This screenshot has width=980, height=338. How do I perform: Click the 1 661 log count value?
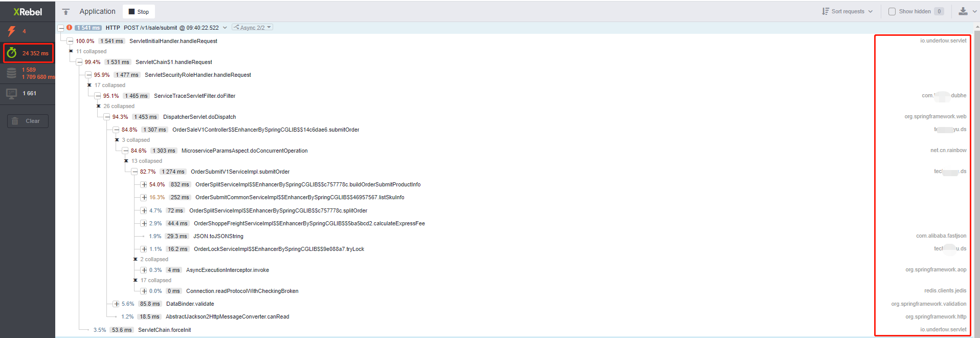click(x=30, y=93)
